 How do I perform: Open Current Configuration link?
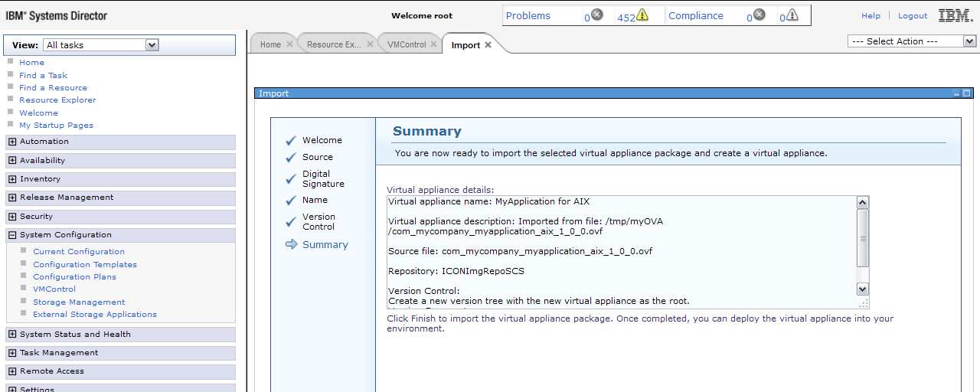click(x=78, y=251)
